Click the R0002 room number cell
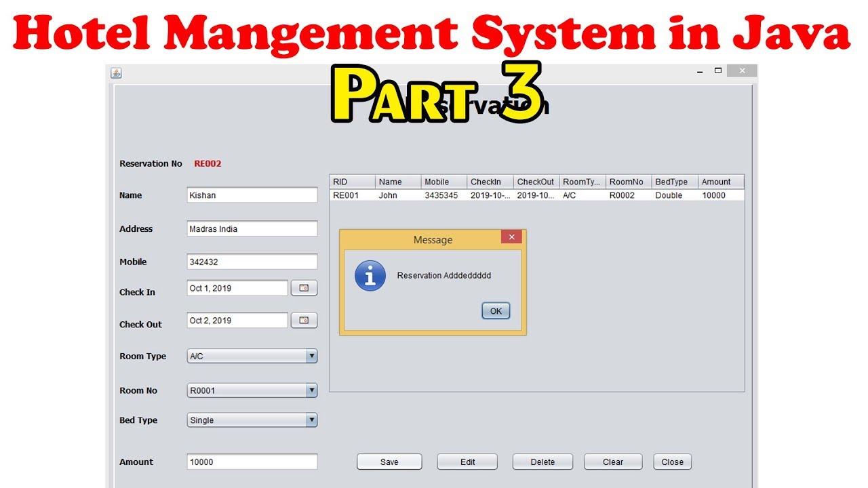The width and height of the screenshot is (868, 488). pyautogui.click(x=629, y=195)
